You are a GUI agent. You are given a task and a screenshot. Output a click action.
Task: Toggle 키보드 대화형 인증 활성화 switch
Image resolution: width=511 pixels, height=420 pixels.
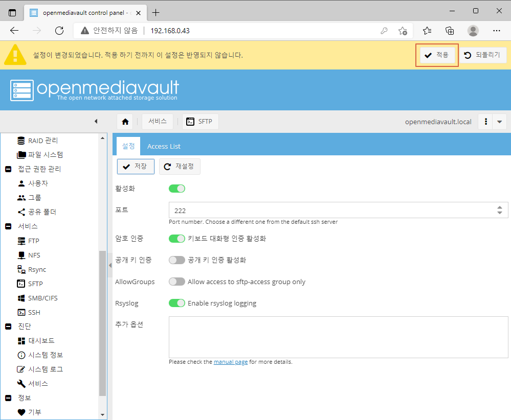point(177,239)
